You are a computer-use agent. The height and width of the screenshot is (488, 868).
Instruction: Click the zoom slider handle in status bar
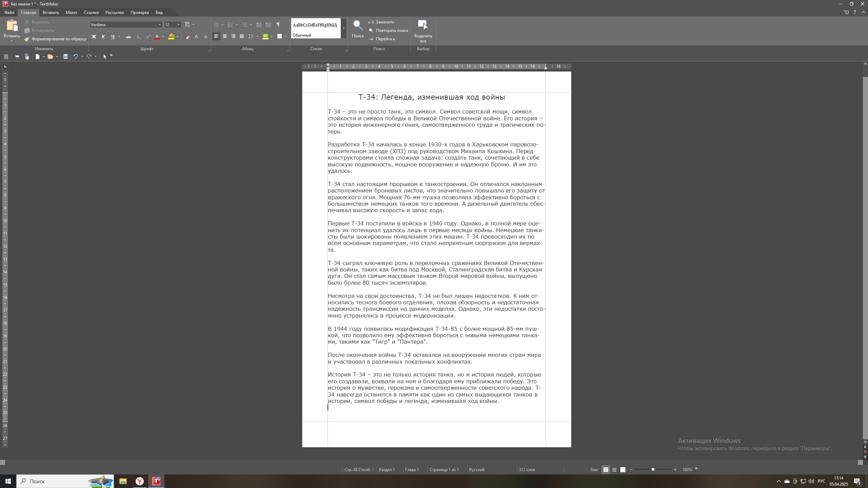(653, 469)
